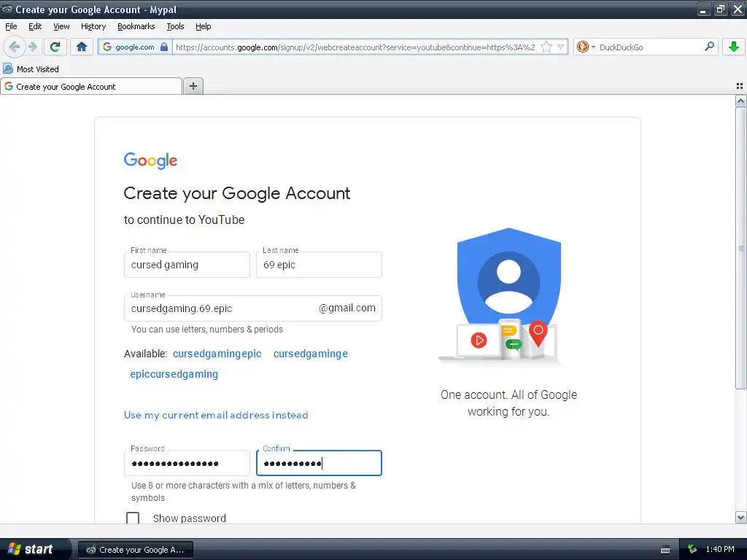Click the Google logo on the signup form
Viewport: 747px width, 560px height.
150,160
